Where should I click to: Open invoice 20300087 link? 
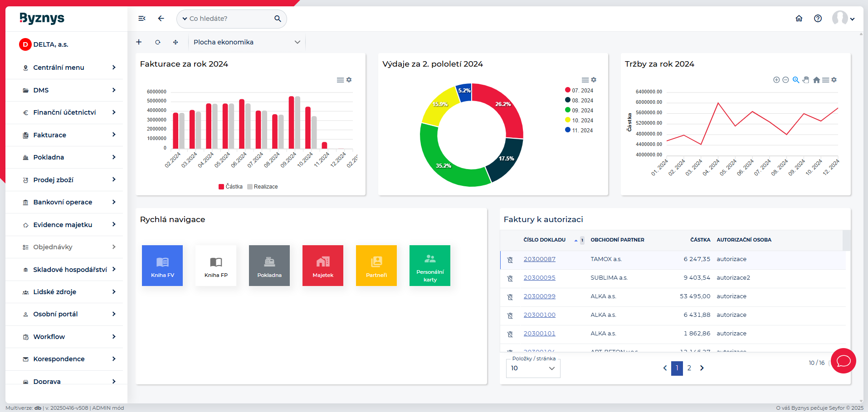[539, 259]
